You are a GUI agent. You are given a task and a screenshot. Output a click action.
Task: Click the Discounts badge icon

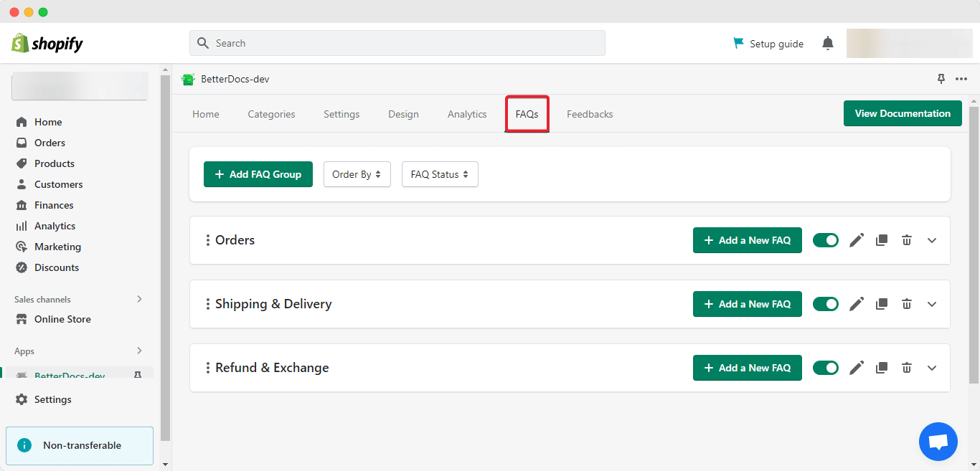(x=22, y=267)
